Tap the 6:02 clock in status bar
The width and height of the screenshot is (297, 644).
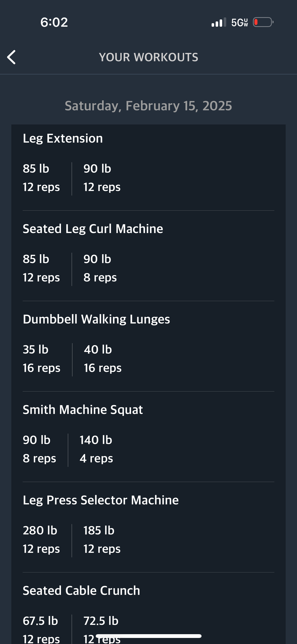(54, 22)
